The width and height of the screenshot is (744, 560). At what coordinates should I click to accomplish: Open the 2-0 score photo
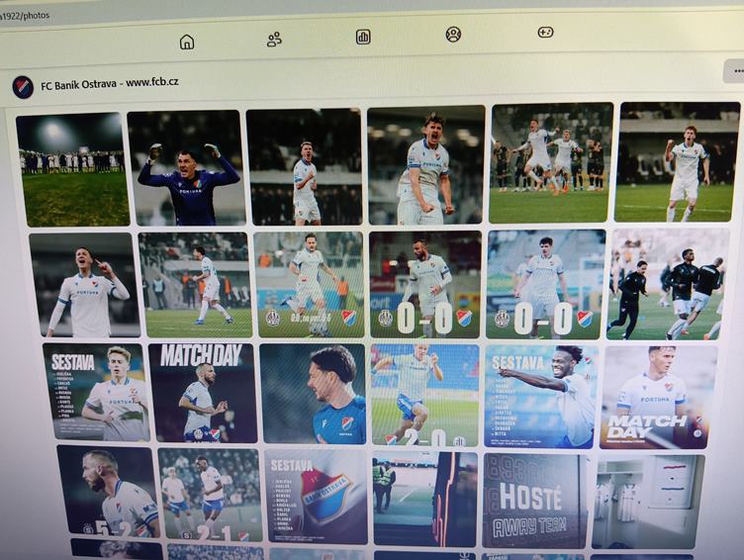[424, 395]
